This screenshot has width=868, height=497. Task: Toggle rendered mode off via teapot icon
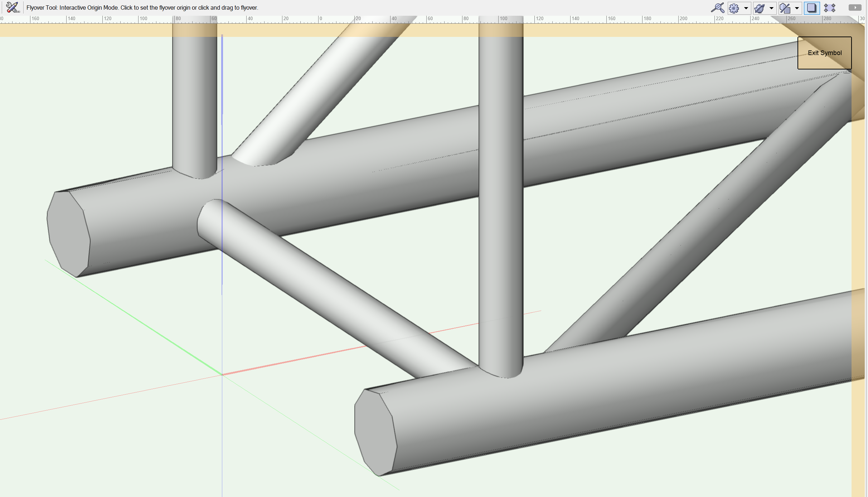[760, 8]
